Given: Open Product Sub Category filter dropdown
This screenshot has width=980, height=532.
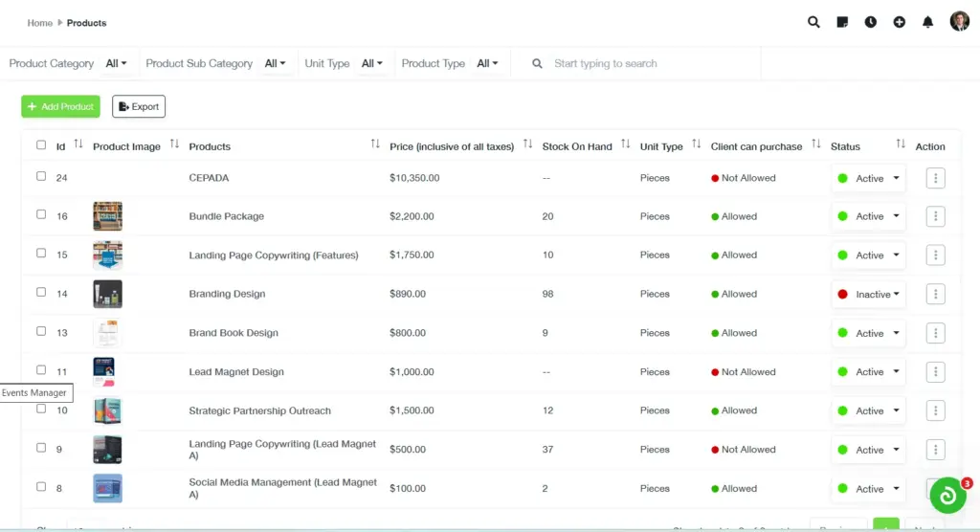Looking at the screenshot, I should click(x=275, y=63).
